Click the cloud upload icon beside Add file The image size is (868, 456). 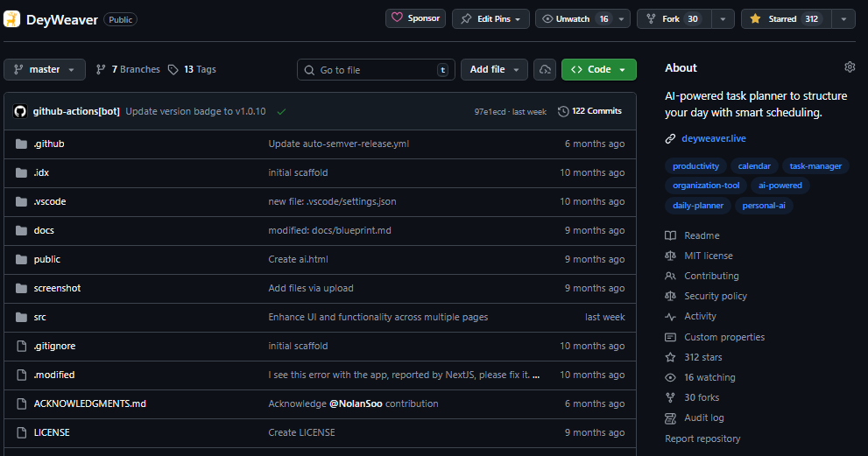pyautogui.click(x=545, y=70)
